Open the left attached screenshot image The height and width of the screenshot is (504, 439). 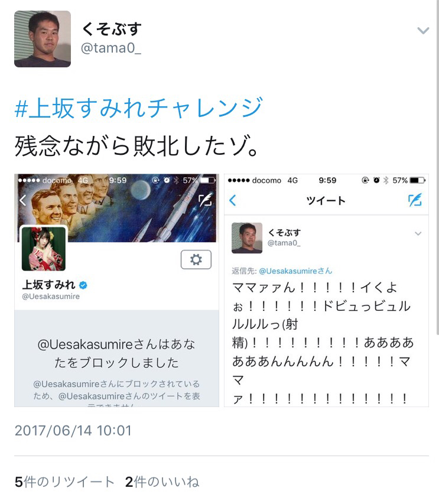point(116,290)
